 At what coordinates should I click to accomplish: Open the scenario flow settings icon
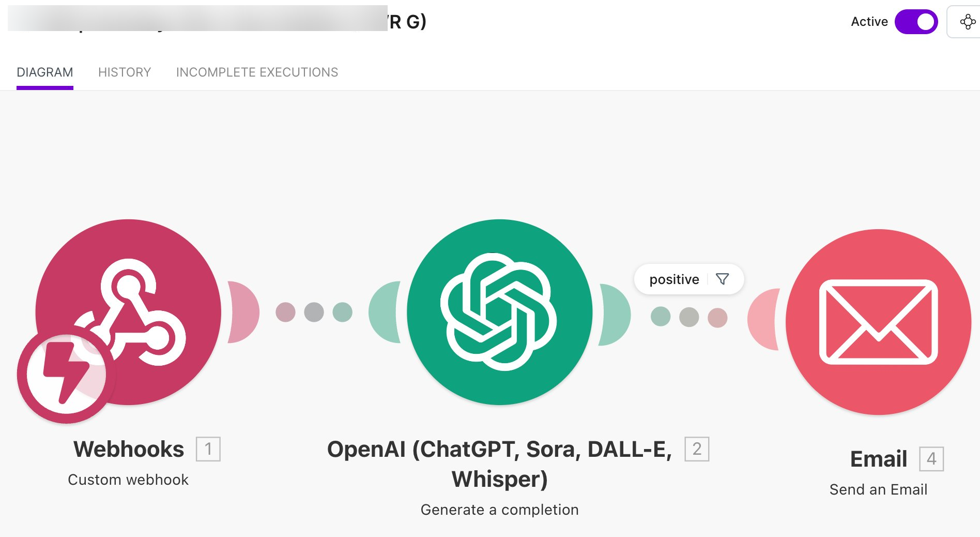(967, 22)
